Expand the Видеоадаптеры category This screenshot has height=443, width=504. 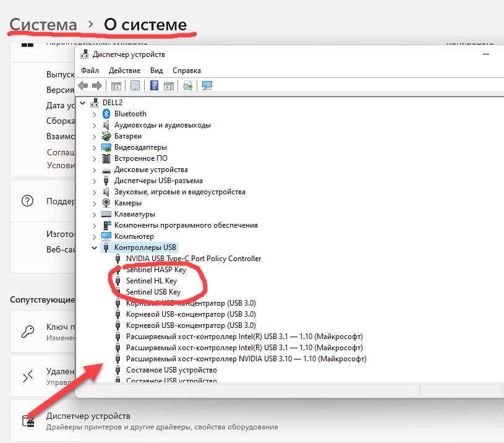pyautogui.click(x=94, y=147)
